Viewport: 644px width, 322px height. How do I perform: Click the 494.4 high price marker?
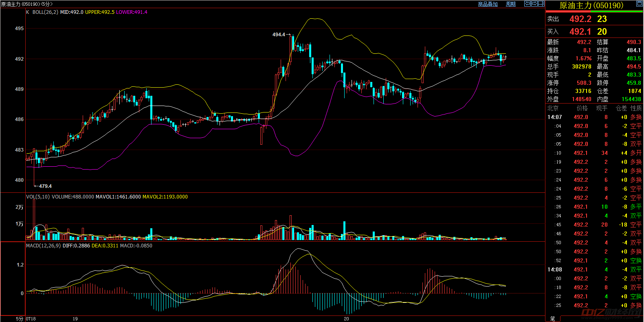coord(279,35)
